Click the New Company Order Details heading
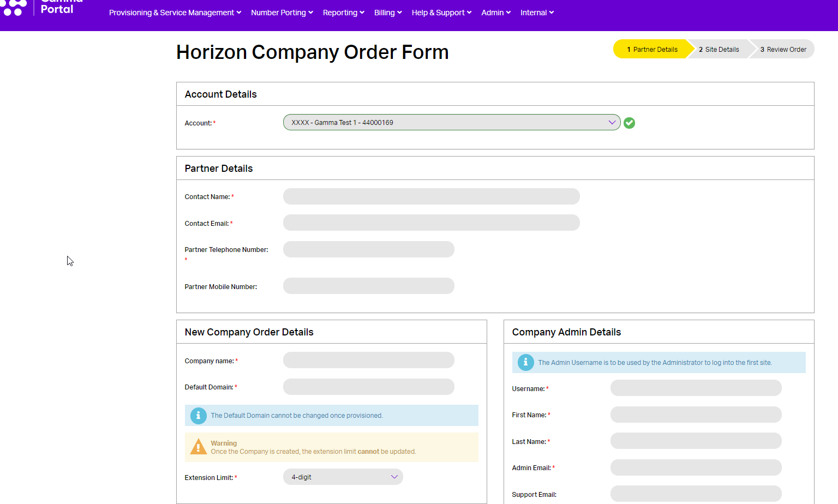Viewport: 838px width, 504px height. [x=249, y=332]
